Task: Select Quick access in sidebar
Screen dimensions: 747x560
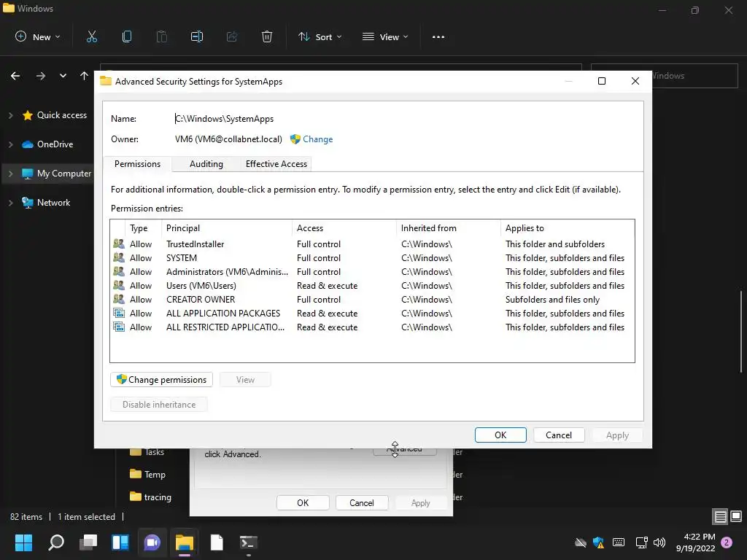Action: (x=54, y=115)
